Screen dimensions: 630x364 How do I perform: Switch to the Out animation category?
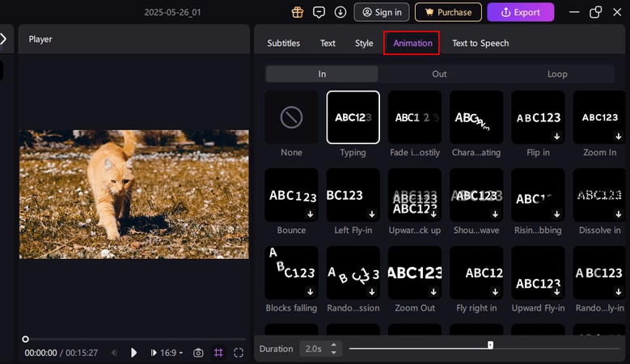[439, 74]
